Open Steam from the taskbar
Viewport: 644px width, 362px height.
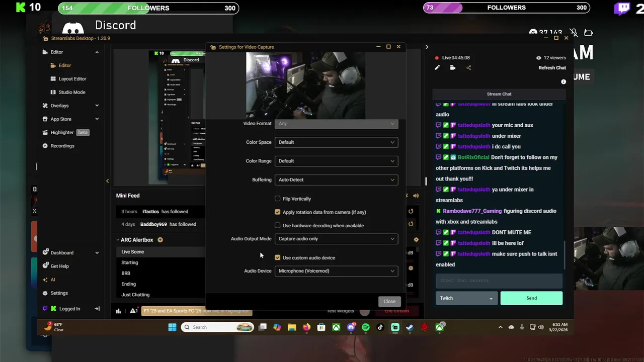click(x=410, y=327)
